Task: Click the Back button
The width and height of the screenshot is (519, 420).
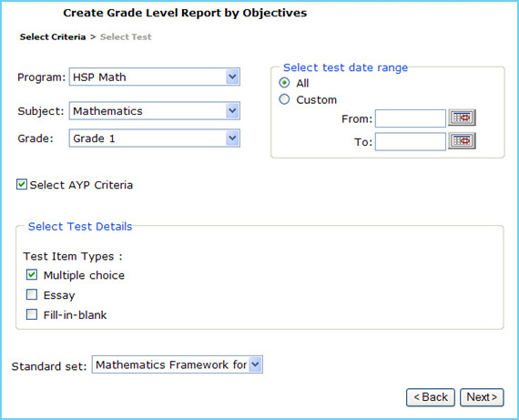Action: pos(431,397)
